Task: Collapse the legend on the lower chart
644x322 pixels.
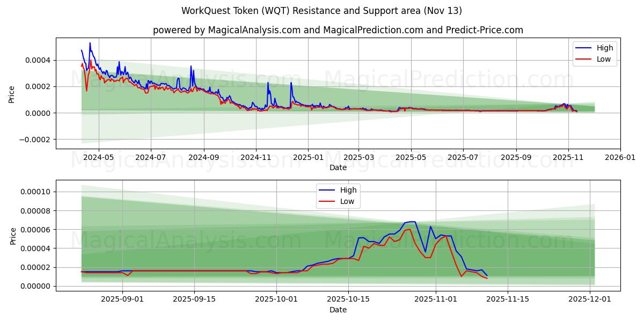Action: coord(338,195)
